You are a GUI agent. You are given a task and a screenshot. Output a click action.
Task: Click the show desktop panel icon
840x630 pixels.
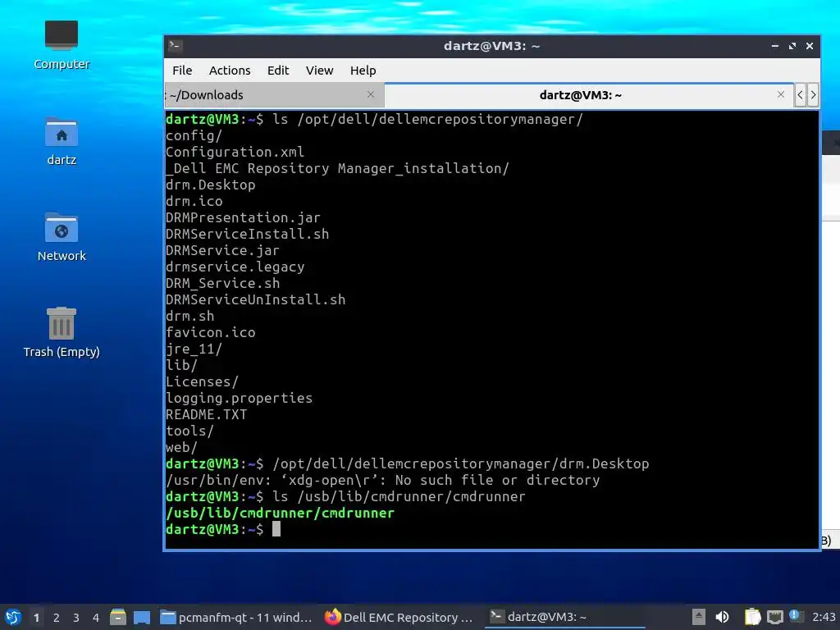(x=142, y=617)
